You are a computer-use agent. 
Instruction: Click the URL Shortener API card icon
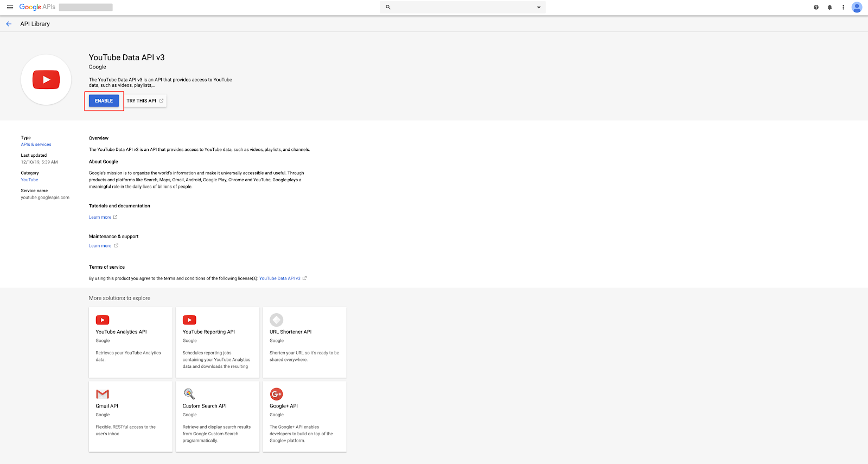[277, 320]
